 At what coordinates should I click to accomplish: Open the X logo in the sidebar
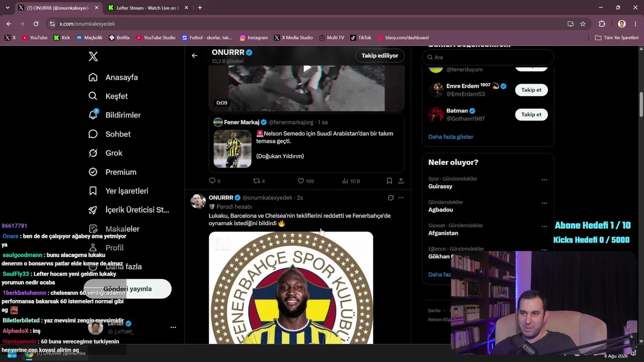(x=93, y=56)
